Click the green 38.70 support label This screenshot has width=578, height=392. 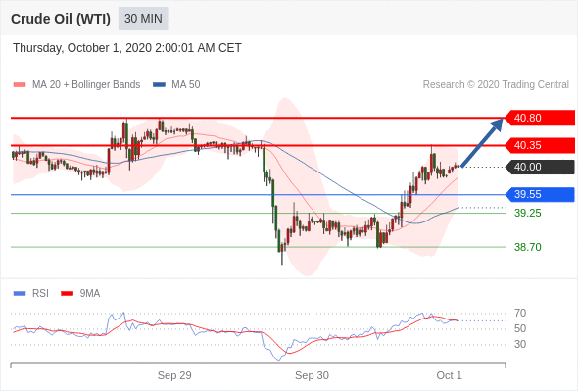coord(528,247)
